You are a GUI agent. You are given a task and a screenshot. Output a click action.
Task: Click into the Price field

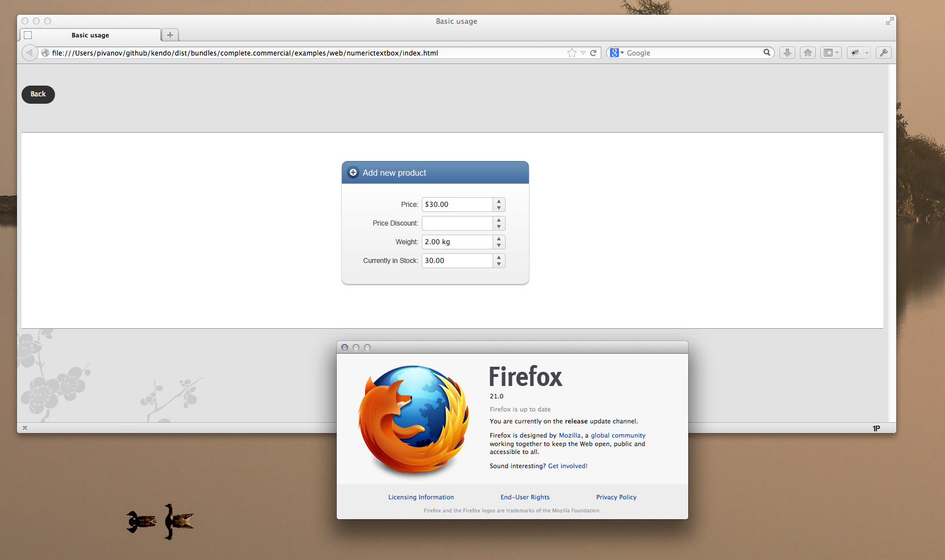coord(457,205)
